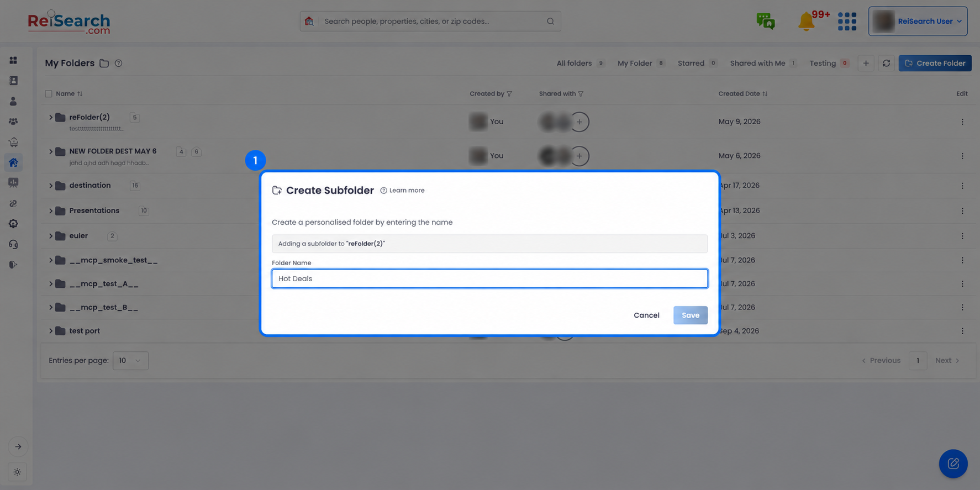Click the plus add tab icon
Screen dimensions: 980x490
point(866,63)
